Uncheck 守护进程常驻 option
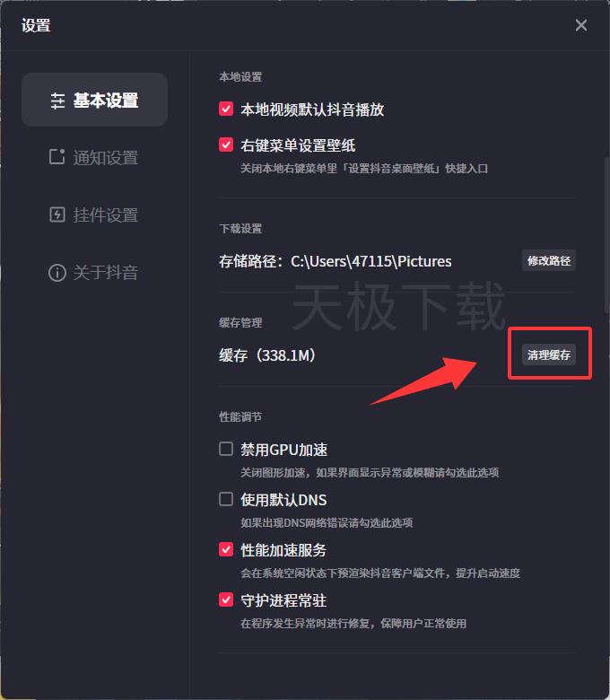 pos(226,600)
